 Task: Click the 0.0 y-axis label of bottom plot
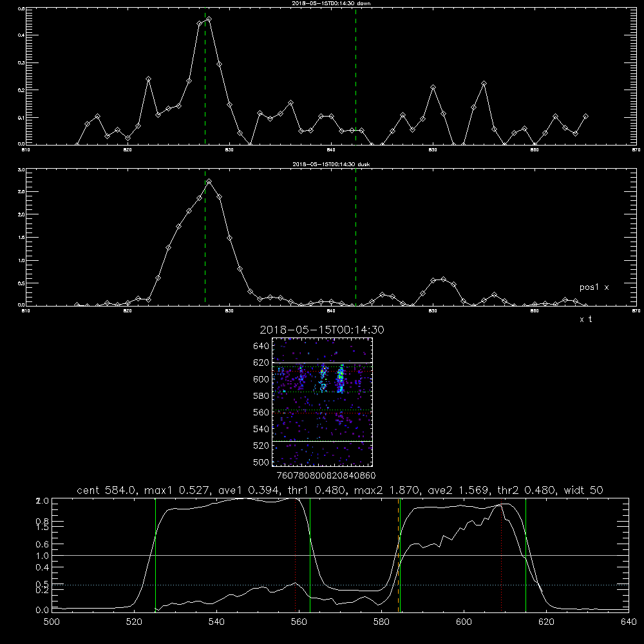[x=43, y=611]
